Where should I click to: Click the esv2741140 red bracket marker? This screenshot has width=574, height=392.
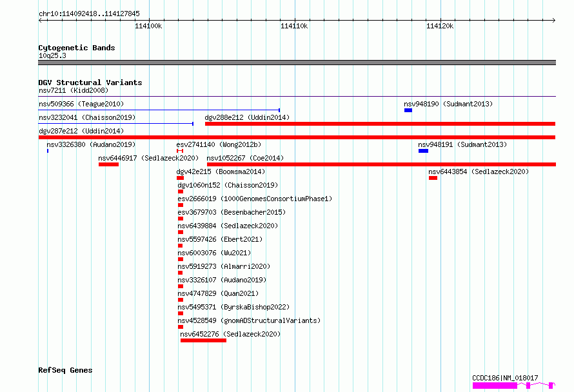click(180, 151)
